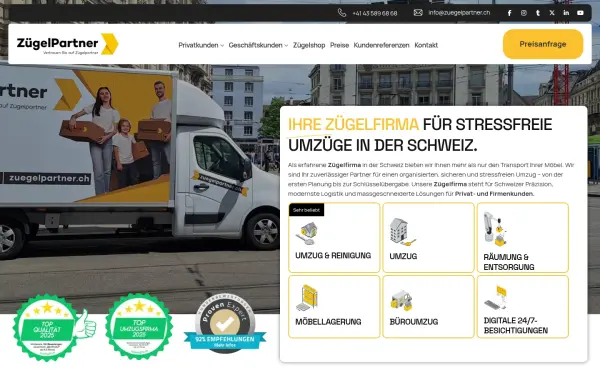This screenshot has height=375, width=600.
Task: Open the Preise menu item
Action: 339,45
